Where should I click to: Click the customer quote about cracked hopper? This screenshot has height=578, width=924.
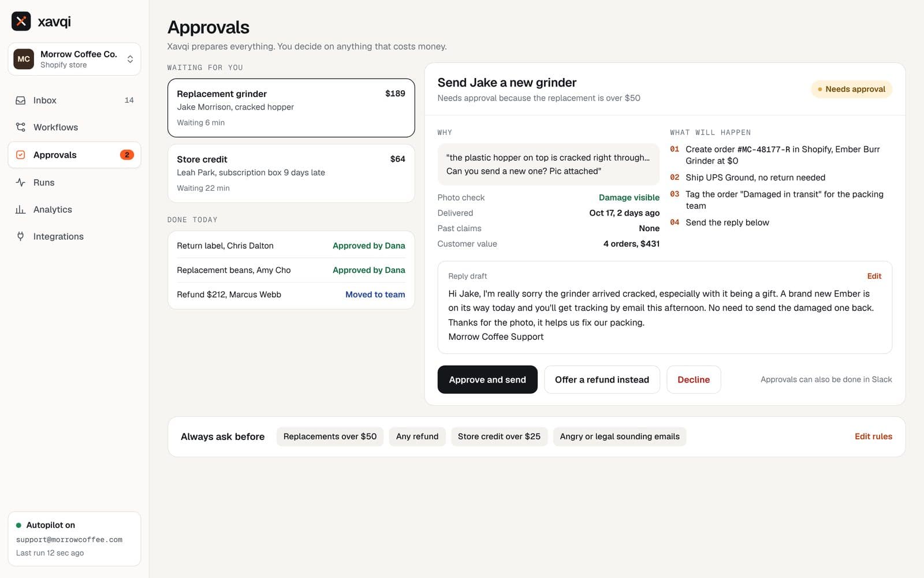549,164
